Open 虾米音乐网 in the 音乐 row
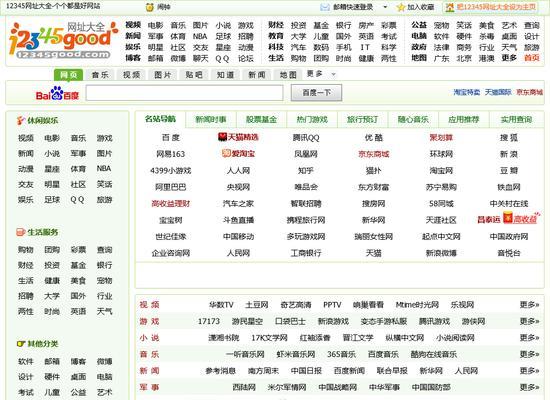Image resolution: width=550 pixels, height=400 pixels. click(296, 354)
